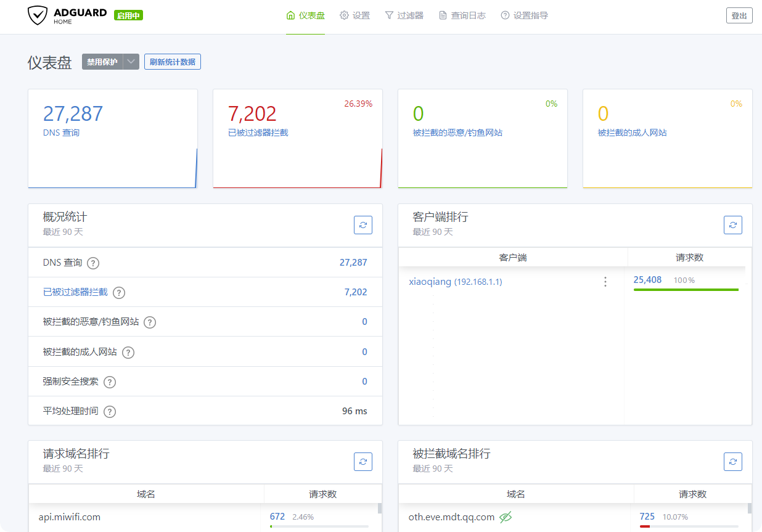Click the 刷新统计数据 button

(172, 62)
